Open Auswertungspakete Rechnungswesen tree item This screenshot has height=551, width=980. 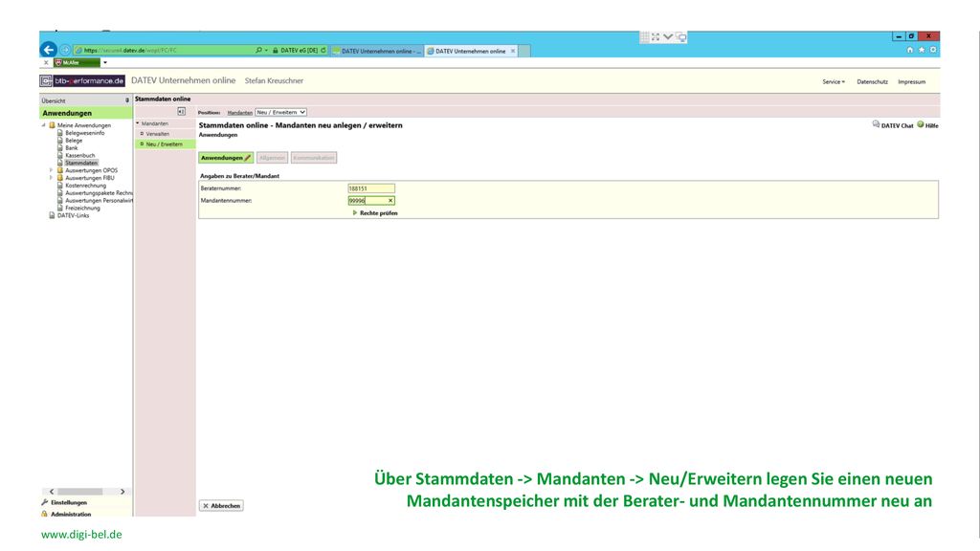pos(99,193)
